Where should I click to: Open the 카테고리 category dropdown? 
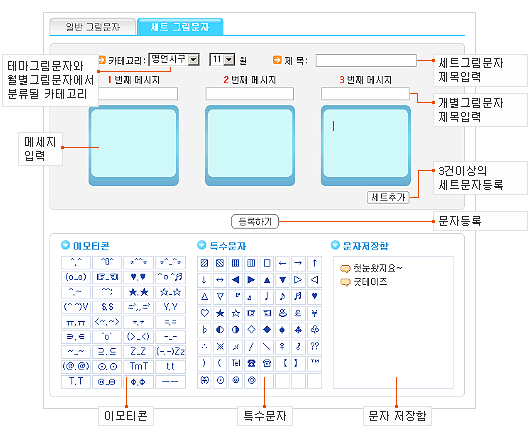174,60
